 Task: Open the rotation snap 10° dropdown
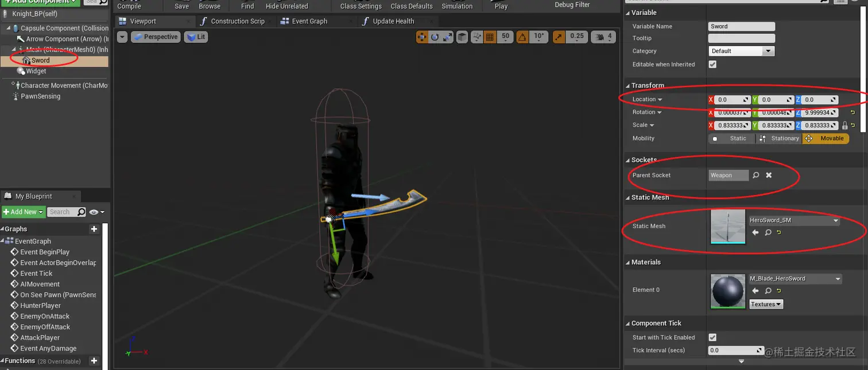point(539,37)
